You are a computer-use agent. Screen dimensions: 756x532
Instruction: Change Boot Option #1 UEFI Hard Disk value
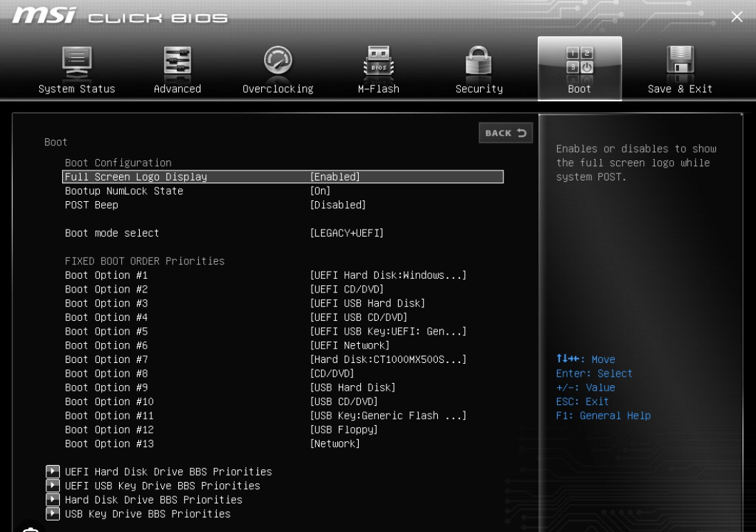(x=388, y=275)
